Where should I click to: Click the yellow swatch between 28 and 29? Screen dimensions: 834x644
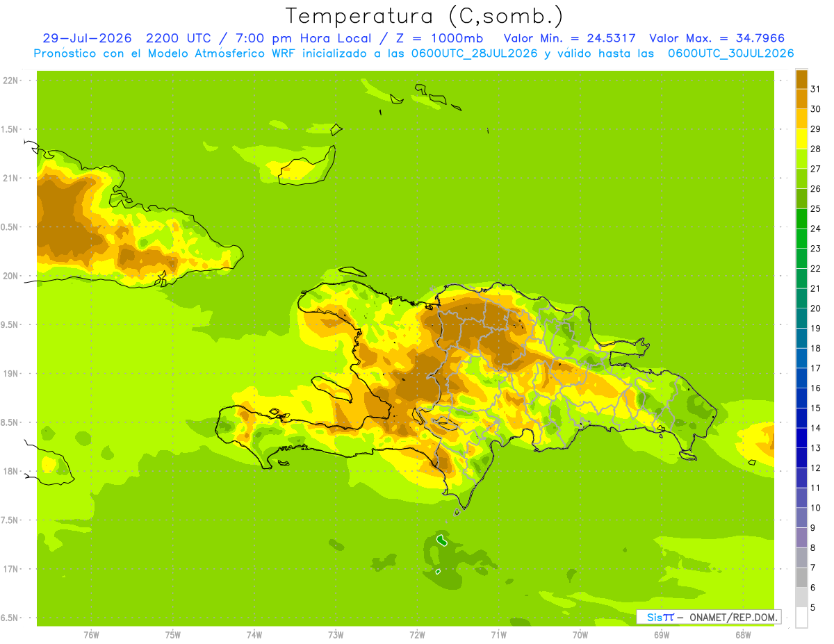[x=801, y=139]
